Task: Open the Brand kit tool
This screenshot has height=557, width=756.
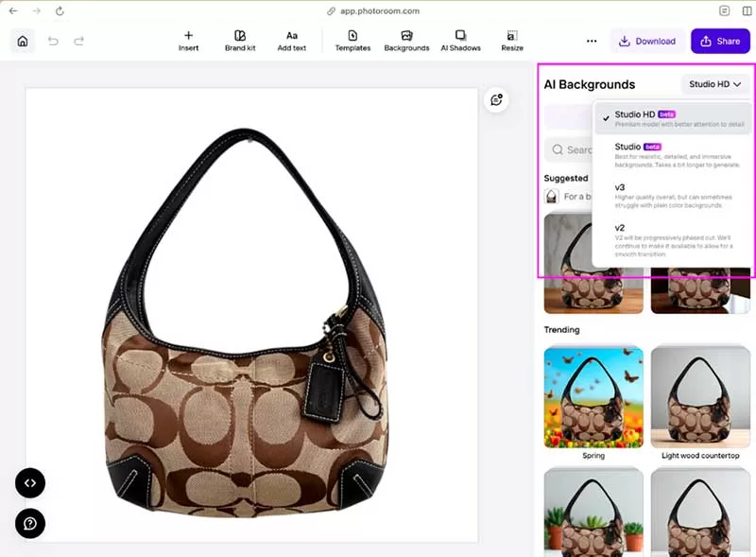Action: 240,41
